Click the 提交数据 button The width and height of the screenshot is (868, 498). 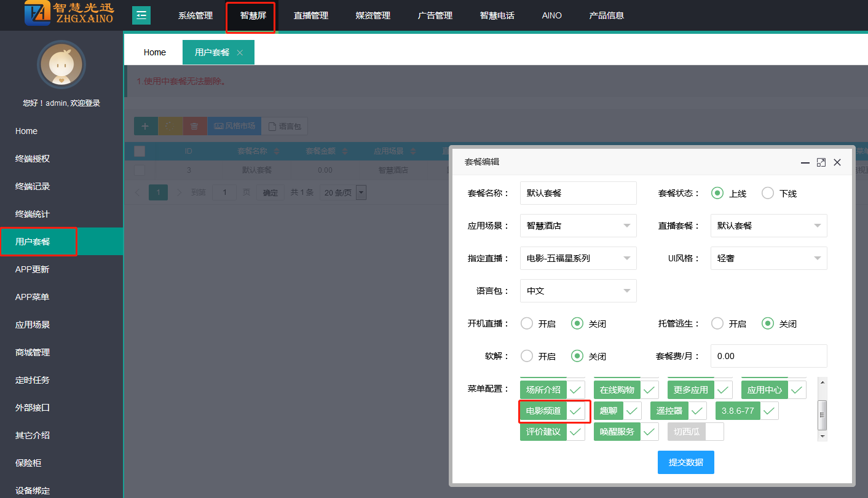click(685, 462)
